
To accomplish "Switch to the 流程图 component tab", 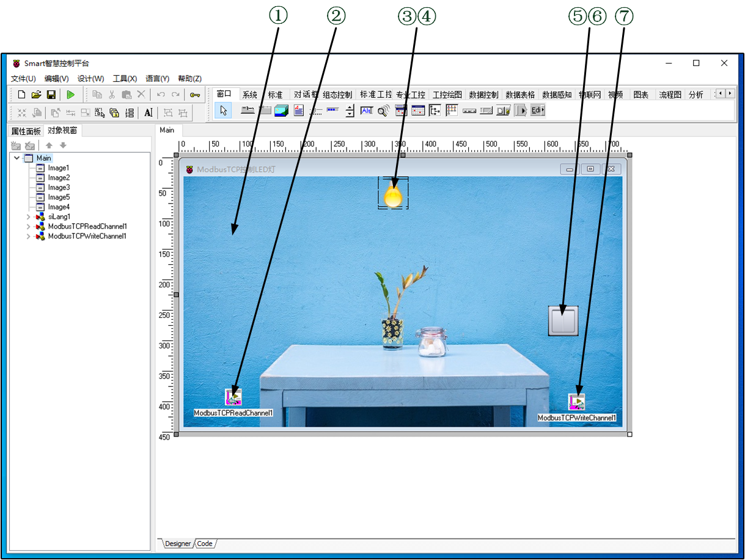I will coord(670,95).
